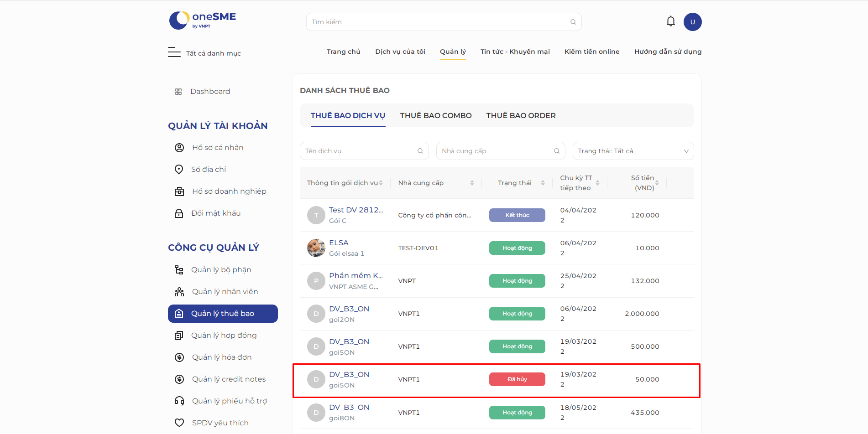Open the hamburger menu for all categories
This screenshot has height=434, width=868.
click(174, 52)
